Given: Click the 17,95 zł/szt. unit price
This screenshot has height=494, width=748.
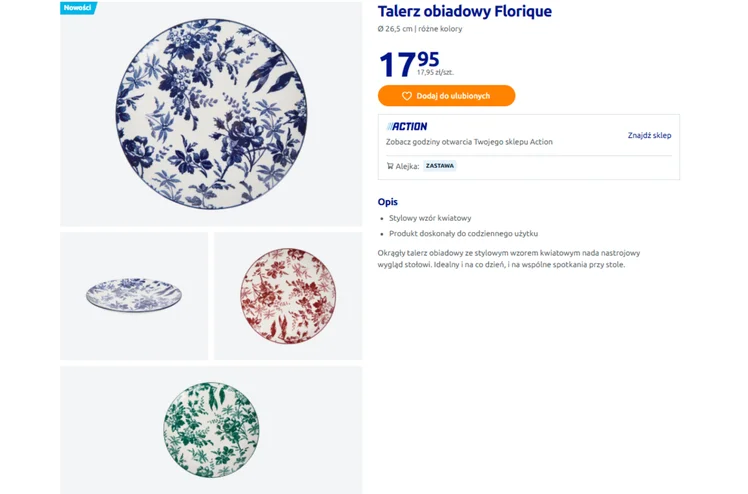Looking at the screenshot, I should (x=435, y=72).
